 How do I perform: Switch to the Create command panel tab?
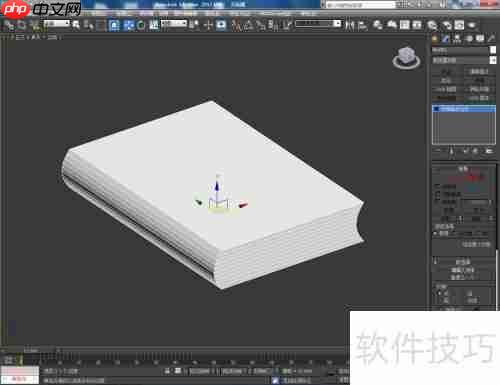pos(435,39)
